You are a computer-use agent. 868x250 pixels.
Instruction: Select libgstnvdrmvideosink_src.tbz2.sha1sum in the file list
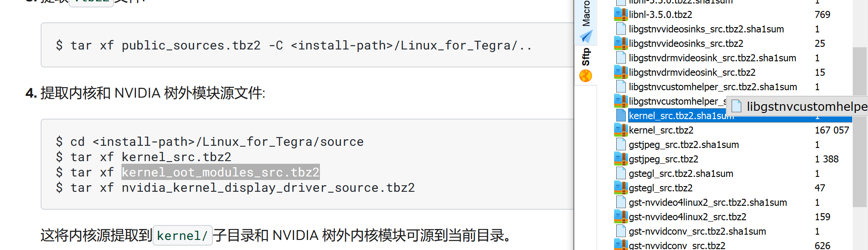[x=712, y=58]
